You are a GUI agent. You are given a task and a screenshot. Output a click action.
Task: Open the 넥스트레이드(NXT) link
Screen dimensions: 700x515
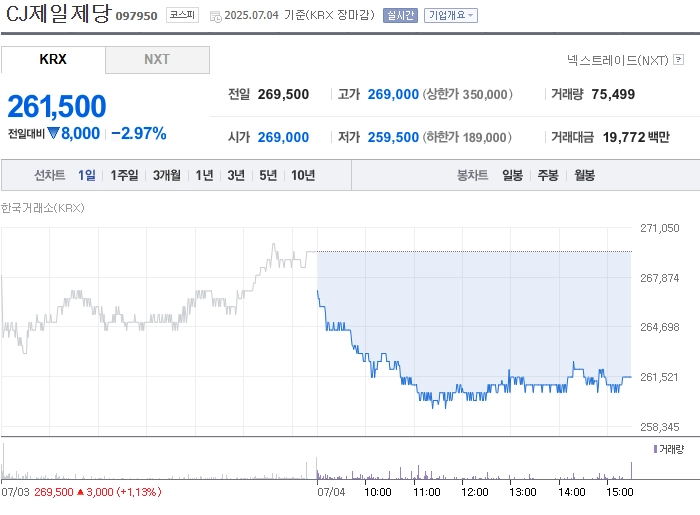coord(618,60)
